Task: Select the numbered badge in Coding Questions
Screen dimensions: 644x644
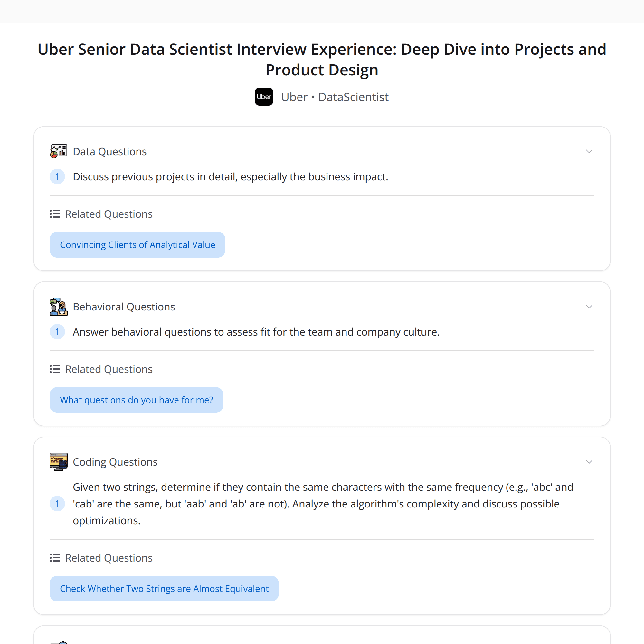Action: [x=57, y=504]
